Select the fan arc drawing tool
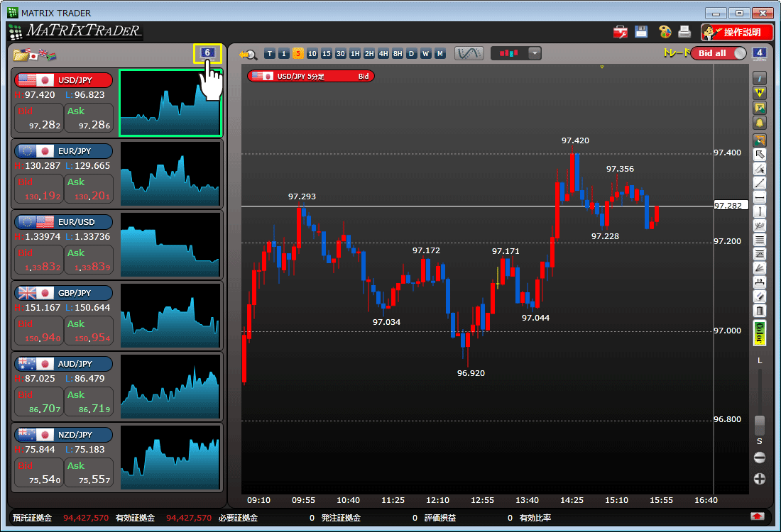The height and width of the screenshot is (532, 781). point(760,226)
